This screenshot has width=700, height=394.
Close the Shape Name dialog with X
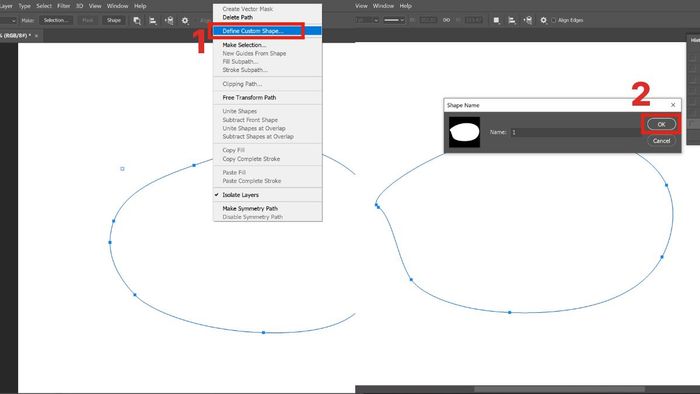(x=673, y=105)
